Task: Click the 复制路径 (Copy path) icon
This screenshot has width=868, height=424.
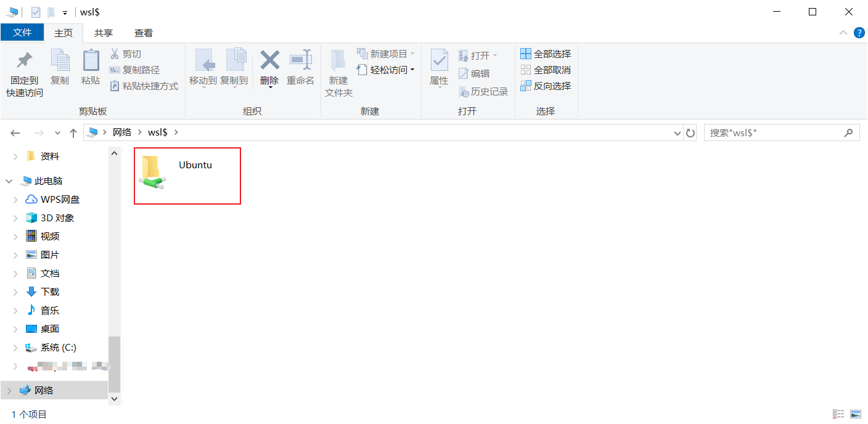Action: pyautogui.click(x=115, y=69)
